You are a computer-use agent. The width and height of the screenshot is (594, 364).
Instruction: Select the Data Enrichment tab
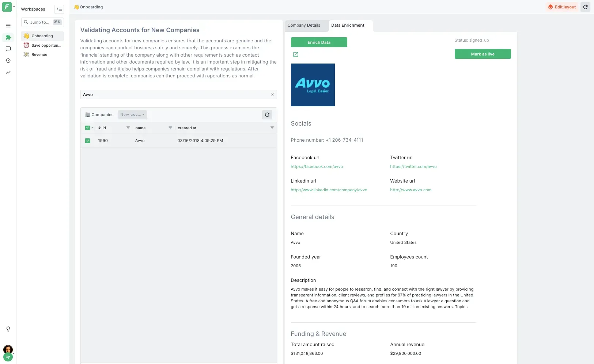348,26
